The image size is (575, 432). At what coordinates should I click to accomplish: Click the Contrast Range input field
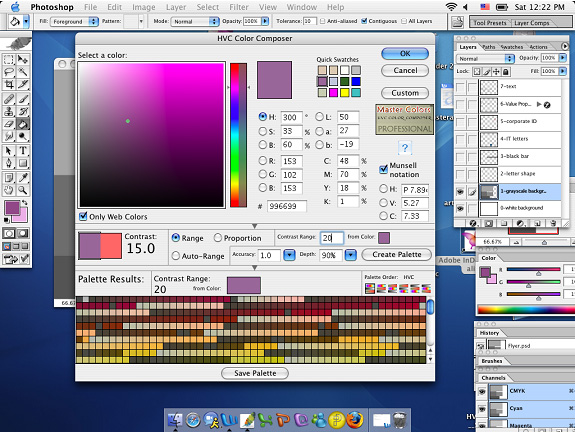point(332,238)
